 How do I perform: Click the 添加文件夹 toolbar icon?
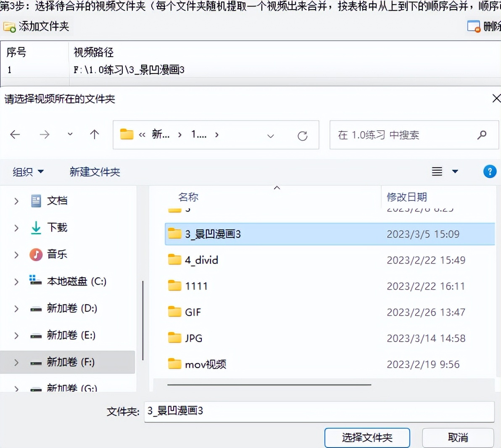pyautogui.click(x=9, y=26)
